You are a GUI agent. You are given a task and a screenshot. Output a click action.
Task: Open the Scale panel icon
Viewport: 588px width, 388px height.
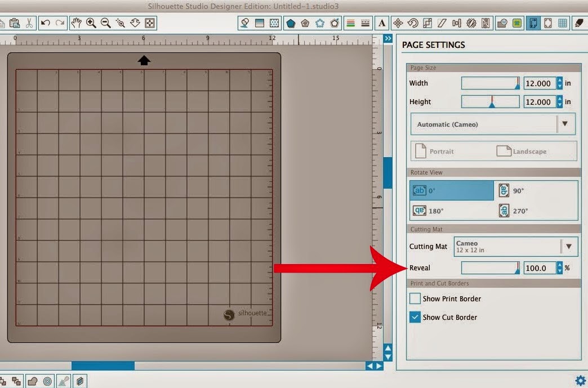(x=427, y=23)
